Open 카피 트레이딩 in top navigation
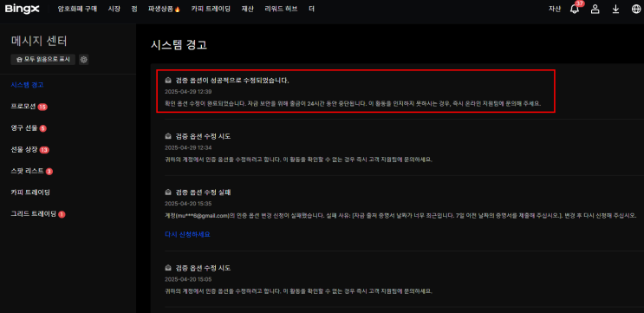This screenshot has width=644, height=313. pyautogui.click(x=211, y=9)
